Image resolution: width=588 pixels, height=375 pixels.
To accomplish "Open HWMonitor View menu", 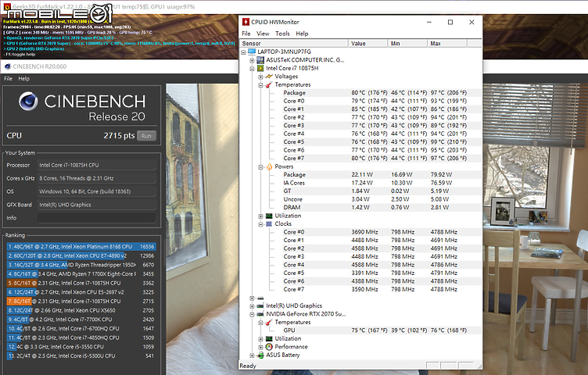I will tap(263, 34).
